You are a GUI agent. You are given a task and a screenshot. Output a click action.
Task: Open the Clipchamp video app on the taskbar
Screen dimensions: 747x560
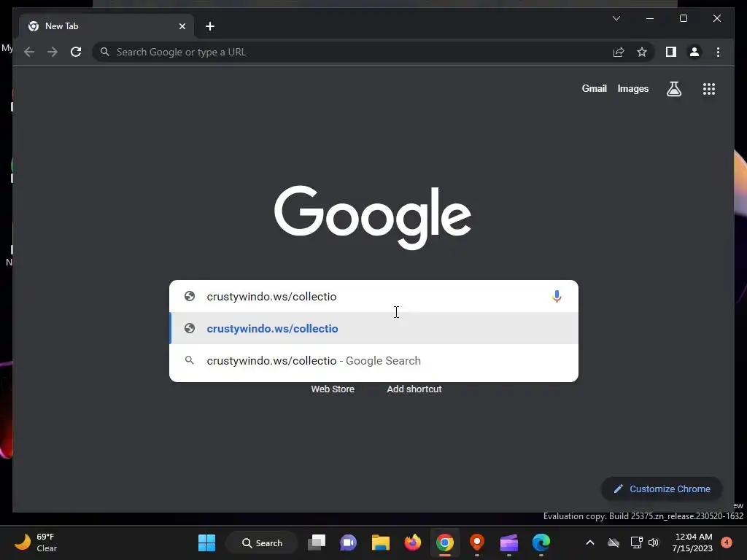(x=508, y=542)
